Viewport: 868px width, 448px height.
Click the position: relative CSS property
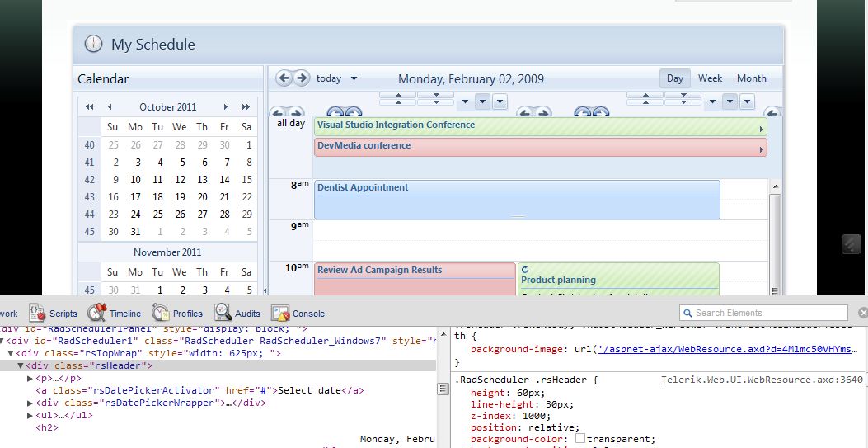[x=525, y=427]
